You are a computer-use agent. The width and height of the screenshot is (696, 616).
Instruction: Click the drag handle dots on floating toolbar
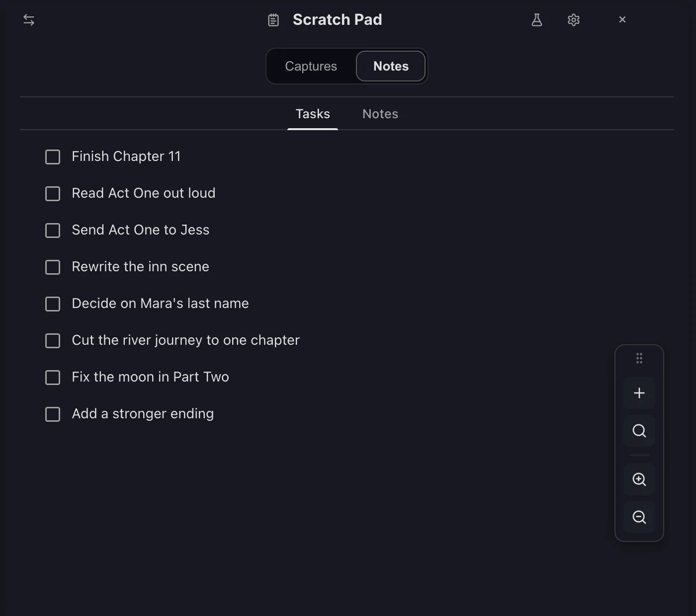[x=639, y=358]
